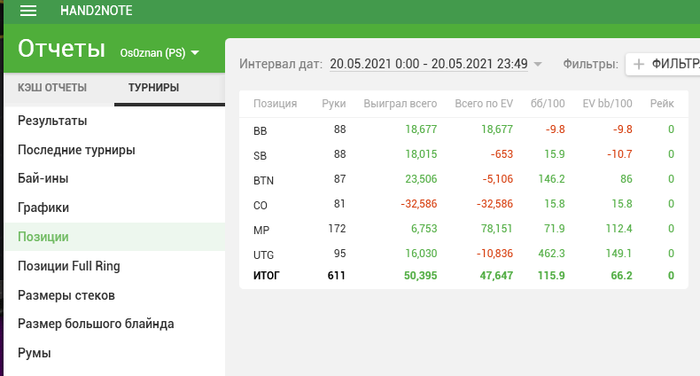Click the -10,836 EV value
The height and width of the screenshot is (376, 700).
point(495,254)
